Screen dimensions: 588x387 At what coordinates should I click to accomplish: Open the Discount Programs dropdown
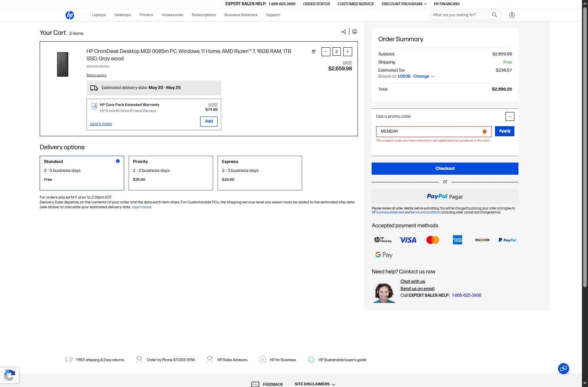(404, 4)
